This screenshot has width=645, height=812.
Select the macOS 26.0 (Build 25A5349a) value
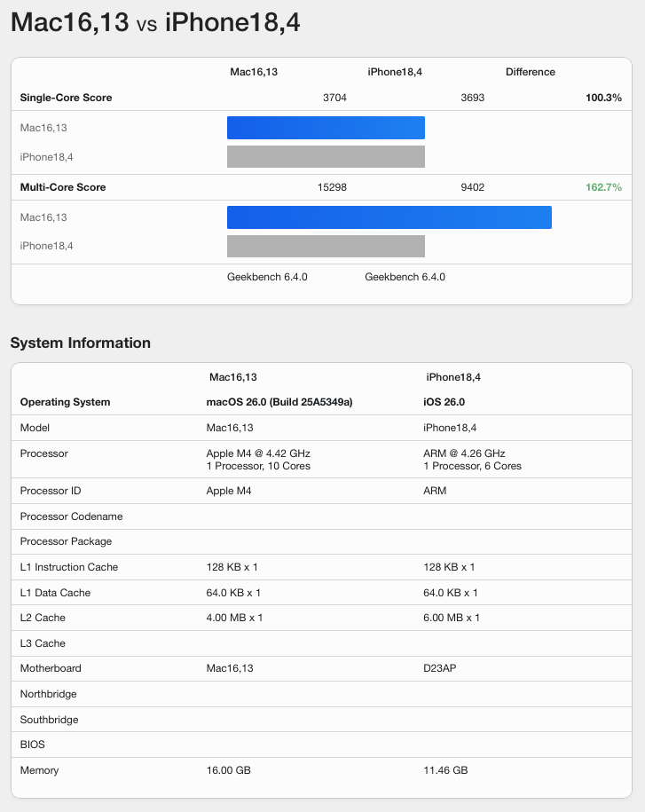[x=279, y=402]
